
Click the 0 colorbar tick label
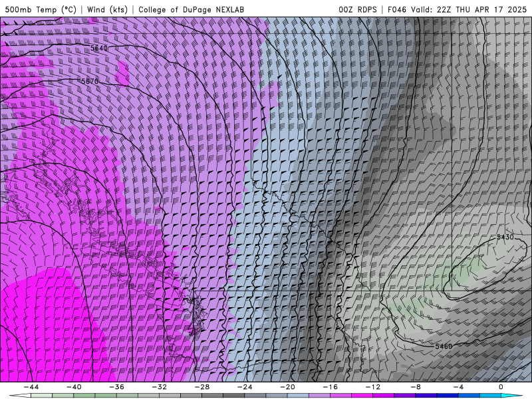[501, 387]
